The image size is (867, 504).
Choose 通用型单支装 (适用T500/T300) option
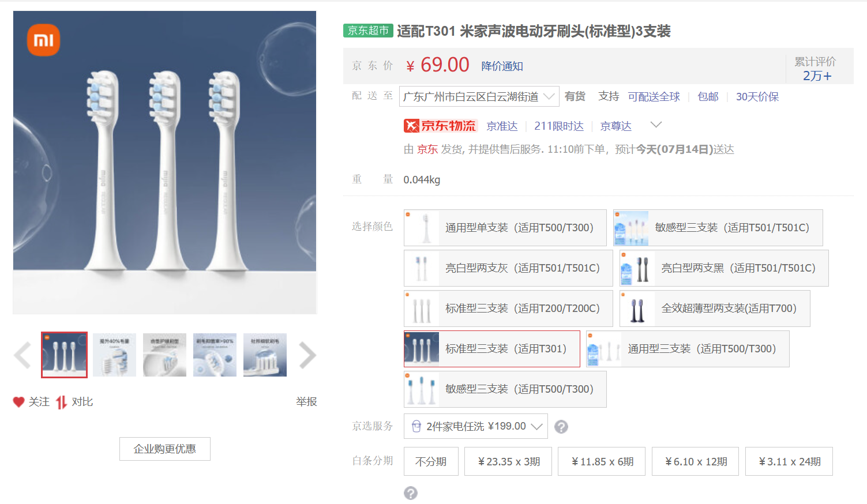point(505,228)
